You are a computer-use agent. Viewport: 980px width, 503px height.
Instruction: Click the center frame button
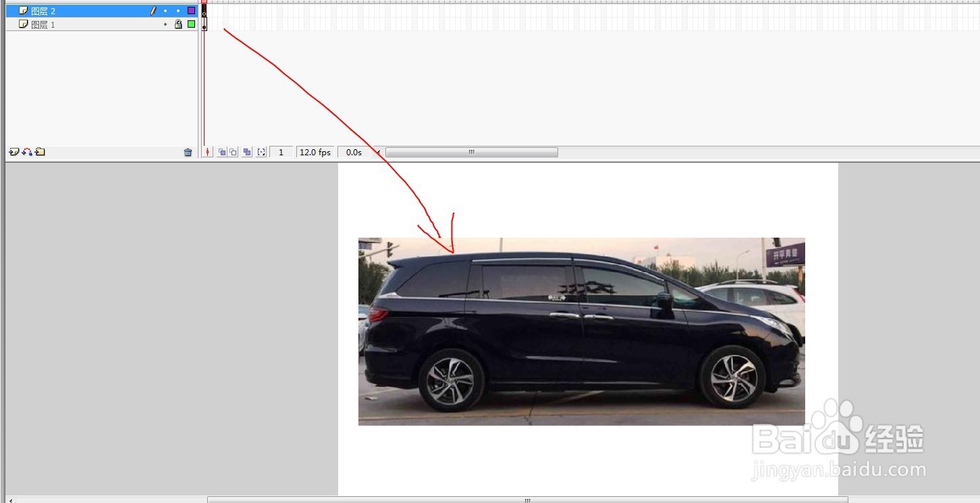click(208, 153)
